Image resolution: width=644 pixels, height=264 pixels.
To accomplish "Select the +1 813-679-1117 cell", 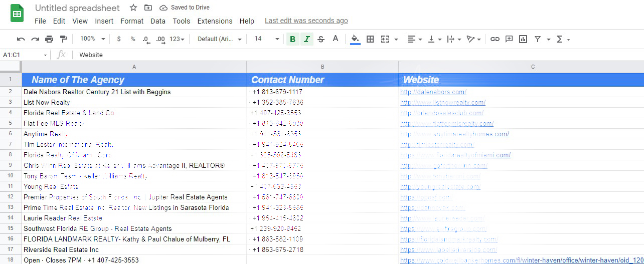I will pos(323,92).
